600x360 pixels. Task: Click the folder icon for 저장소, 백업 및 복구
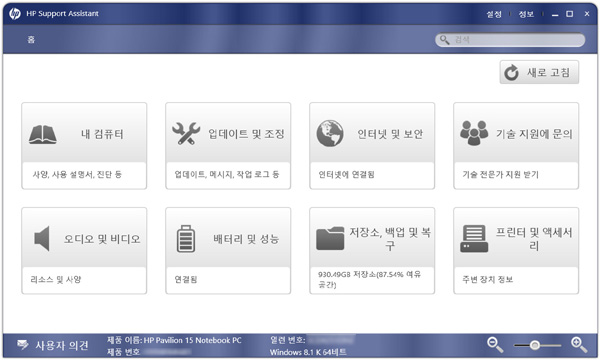coord(330,238)
